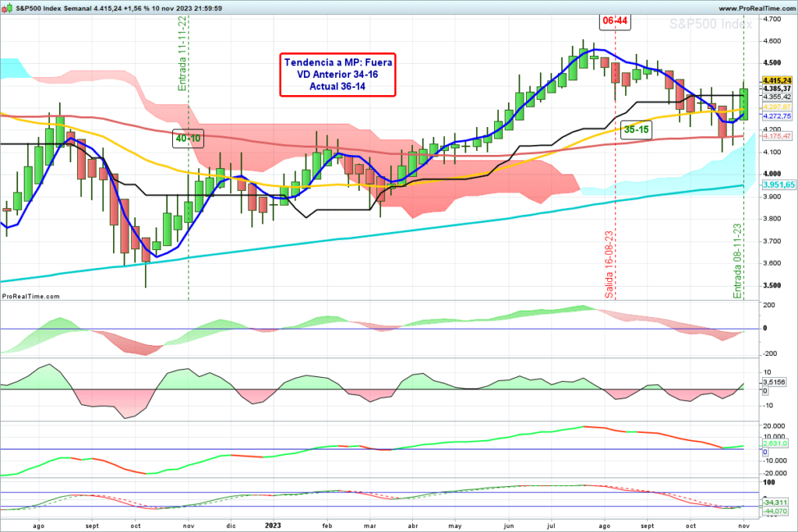
Task: Click the 4.600 price axis tick
Action: coord(772,41)
